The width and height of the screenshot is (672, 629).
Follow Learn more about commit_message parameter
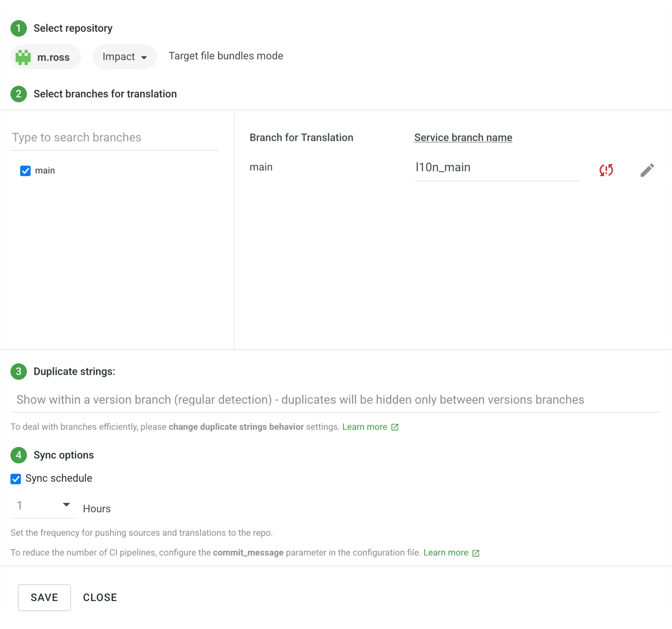tap(446, 553)
